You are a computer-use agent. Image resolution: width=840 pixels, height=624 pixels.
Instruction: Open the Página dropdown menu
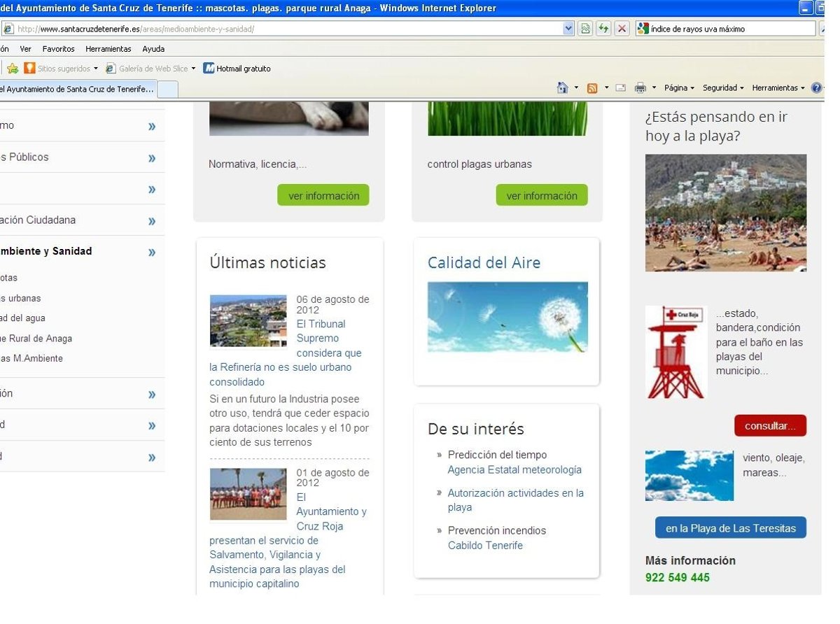[678, 88]
